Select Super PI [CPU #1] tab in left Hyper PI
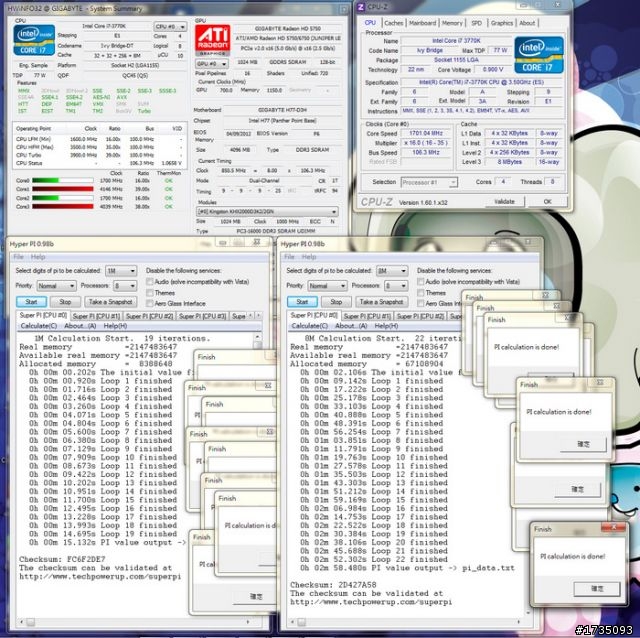Screen dimensions: 640x638 (96, 316)
